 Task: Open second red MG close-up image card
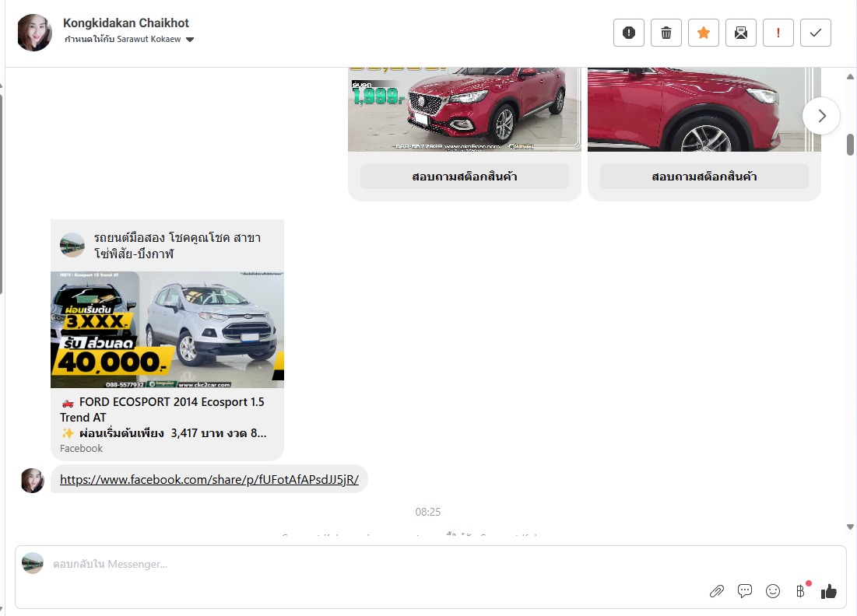(x=704, y=109)
